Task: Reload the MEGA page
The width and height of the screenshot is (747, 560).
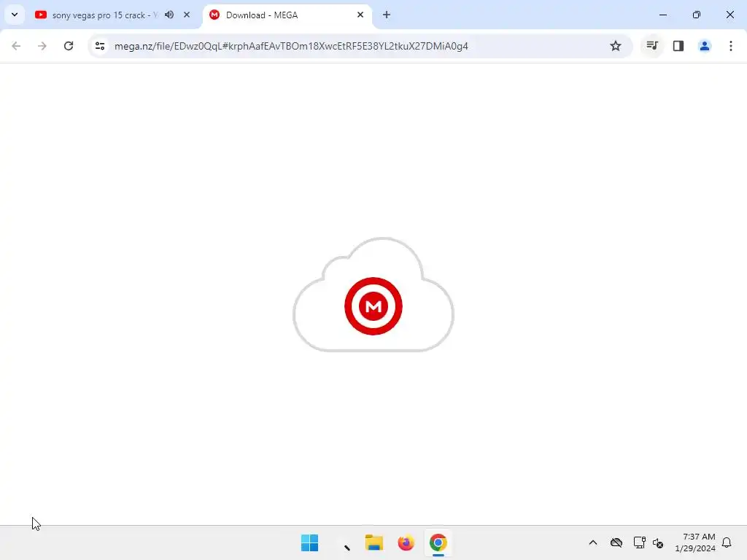Action: pyautogui.click(x=69, y=46)
